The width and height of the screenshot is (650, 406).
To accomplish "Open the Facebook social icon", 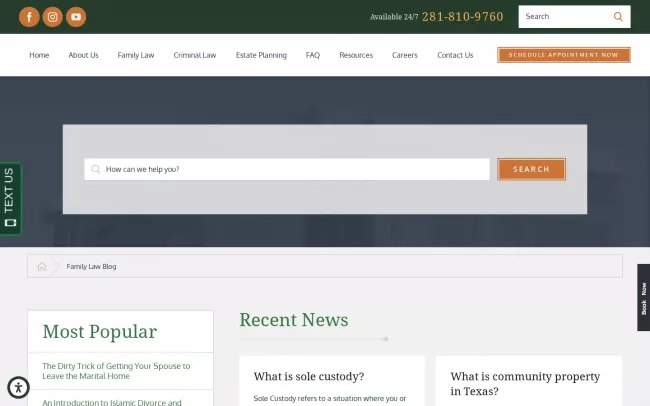I will coord(29,17).
